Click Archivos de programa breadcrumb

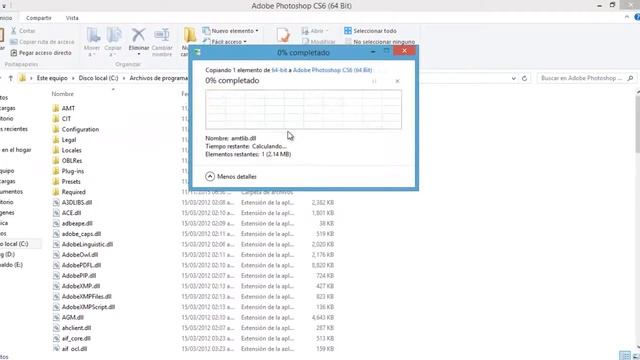tap(158, 78)
